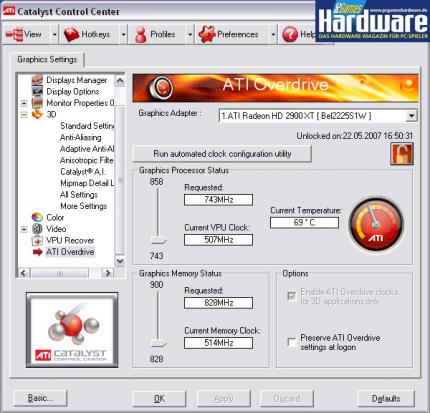The image size is (430, 413).
Task: Click the VPU Recover icon
Action: pos(37,240)
